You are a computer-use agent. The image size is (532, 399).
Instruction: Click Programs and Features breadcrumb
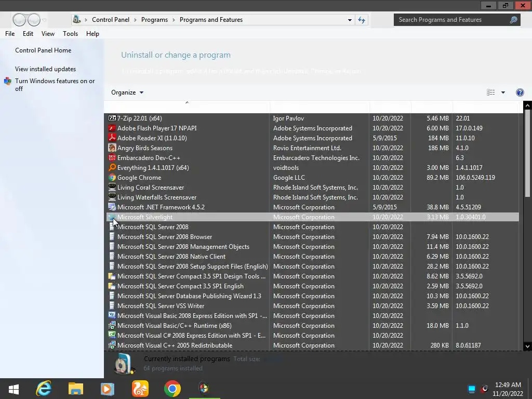coord(211,20)
